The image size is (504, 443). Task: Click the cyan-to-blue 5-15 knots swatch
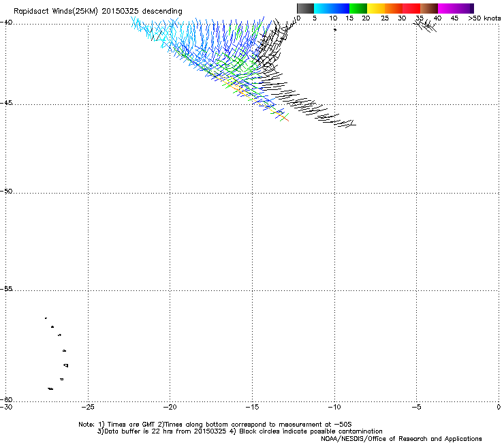[x=332, y=8]
